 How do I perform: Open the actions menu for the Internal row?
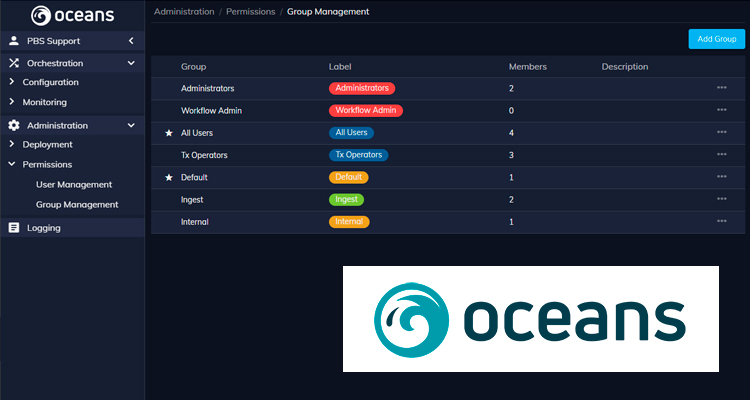pos(722,221)
